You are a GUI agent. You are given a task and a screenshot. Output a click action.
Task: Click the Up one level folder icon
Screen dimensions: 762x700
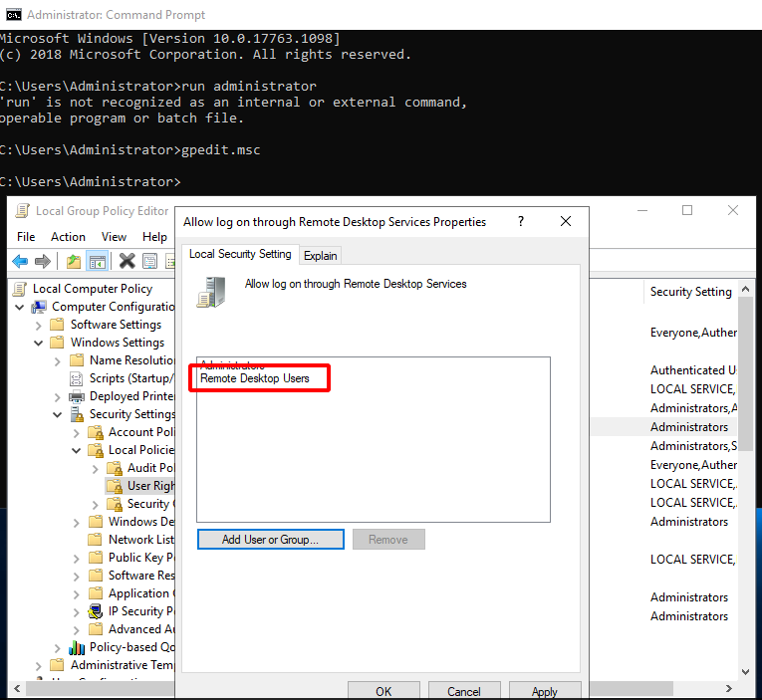tap(73, 262)
